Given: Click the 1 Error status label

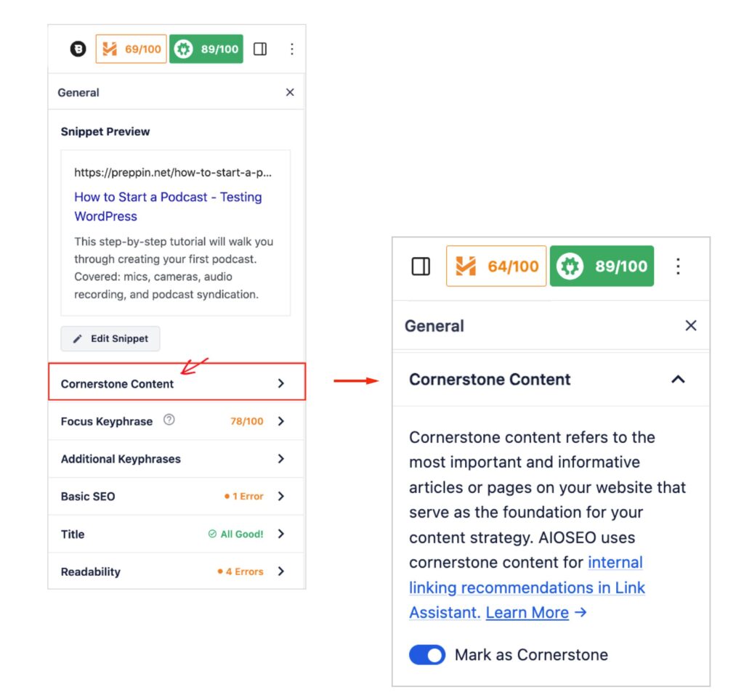Looking at the screenshot, I should coord(243,496).
